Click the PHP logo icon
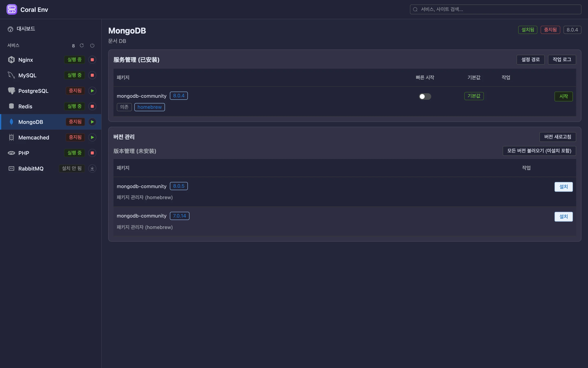588x368 pixels. [11, 153]
